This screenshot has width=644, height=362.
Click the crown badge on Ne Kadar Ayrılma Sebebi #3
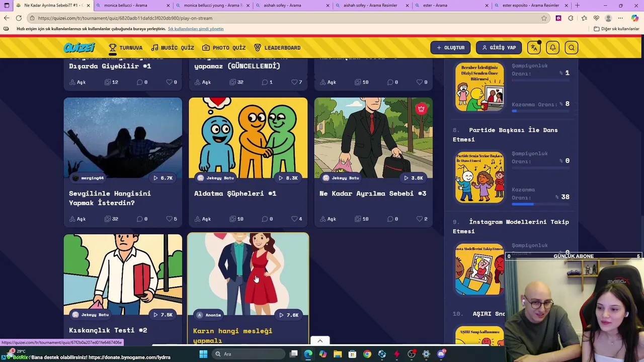421,109
